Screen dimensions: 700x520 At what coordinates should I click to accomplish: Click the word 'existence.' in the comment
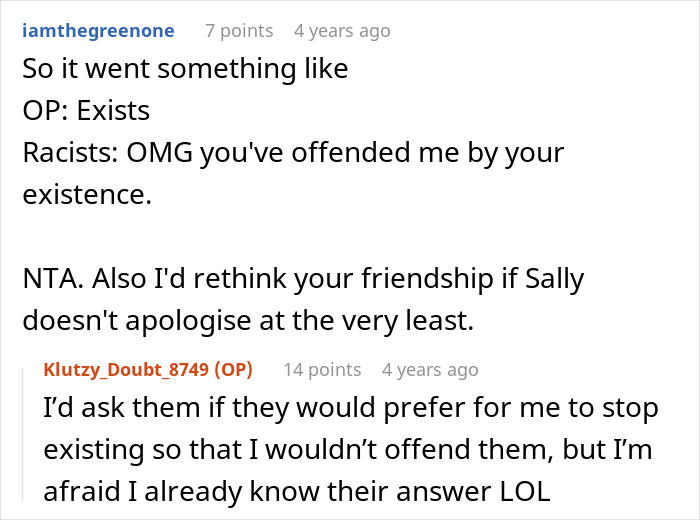(88, 195)
